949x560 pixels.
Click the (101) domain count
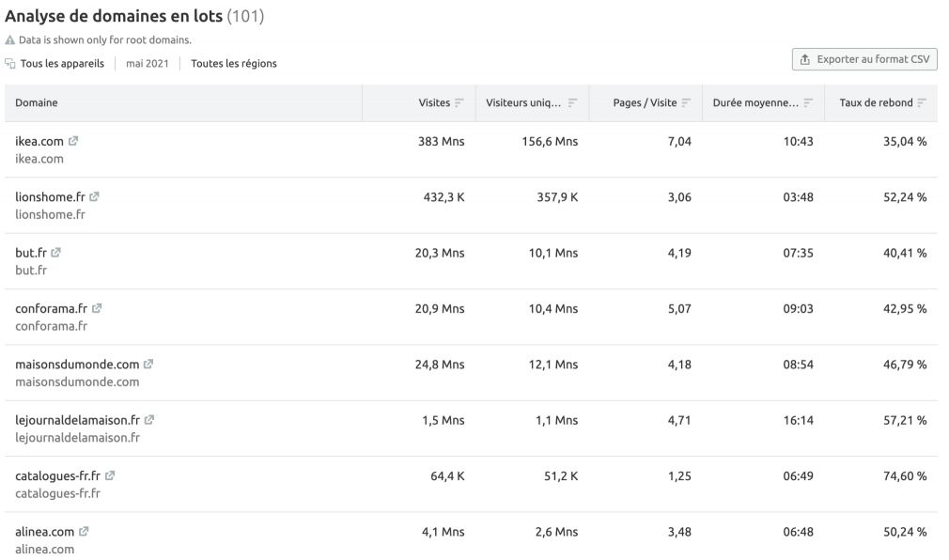(246, 16)
